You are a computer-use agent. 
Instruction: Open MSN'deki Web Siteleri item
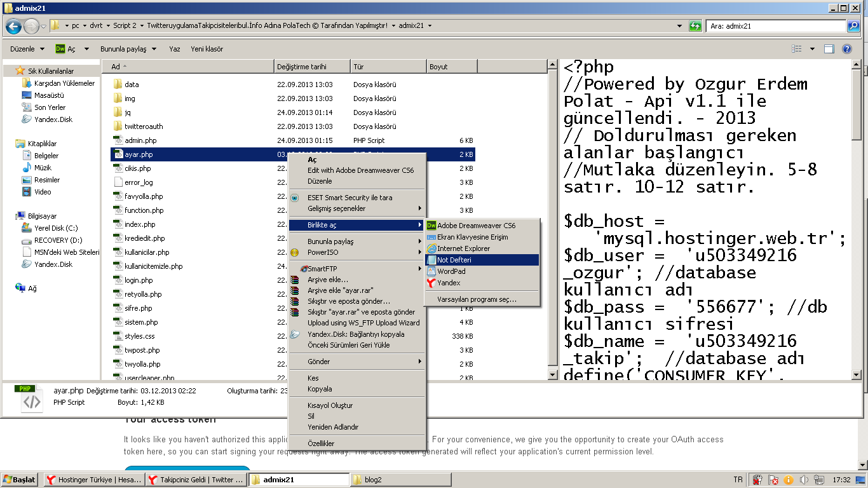pos(66,252)
